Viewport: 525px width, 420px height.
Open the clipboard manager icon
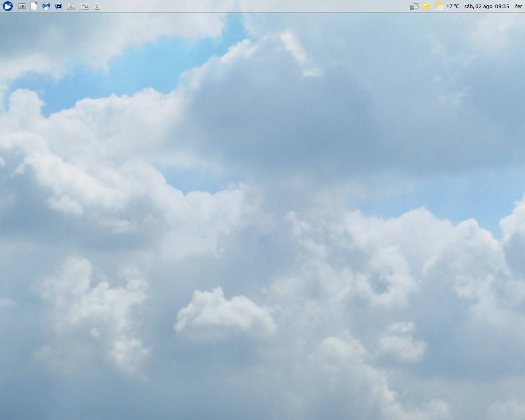point(97,6)
